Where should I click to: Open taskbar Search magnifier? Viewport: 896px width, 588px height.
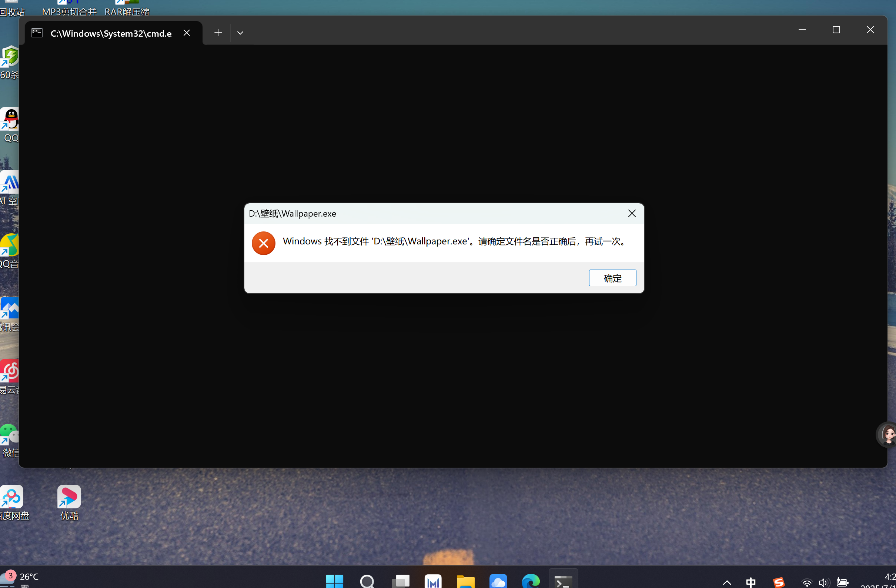pyautogui.click(x=367, y=581)
